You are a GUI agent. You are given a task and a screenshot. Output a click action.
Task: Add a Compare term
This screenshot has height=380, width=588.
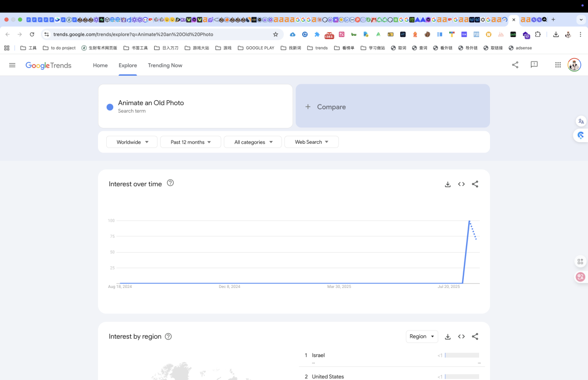(393, 106)
